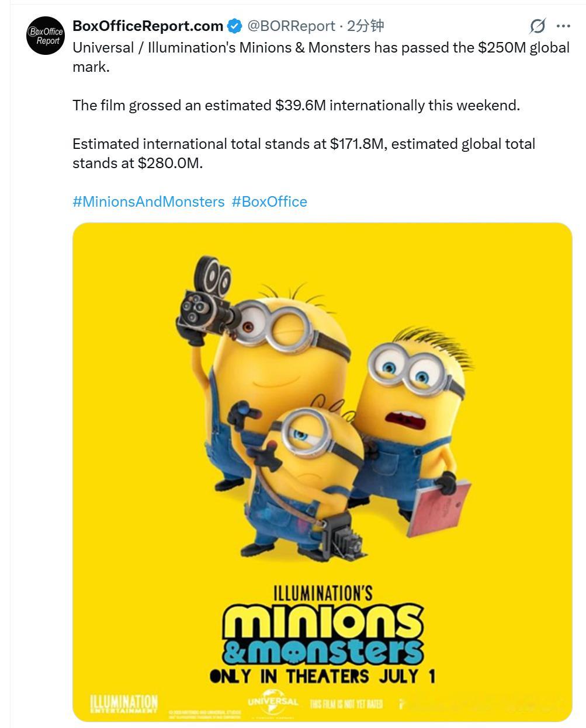Open the BoxOffice Report profile avatar
This screenshot has height=728, width=586.
[45, 36]
